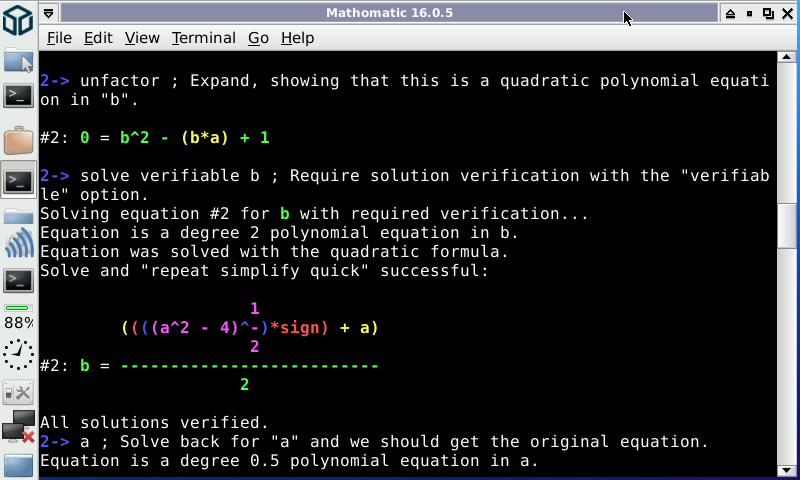The image size is (800, 480).
Task: Click the small blue folder icon above wifi
Action: 18,216
